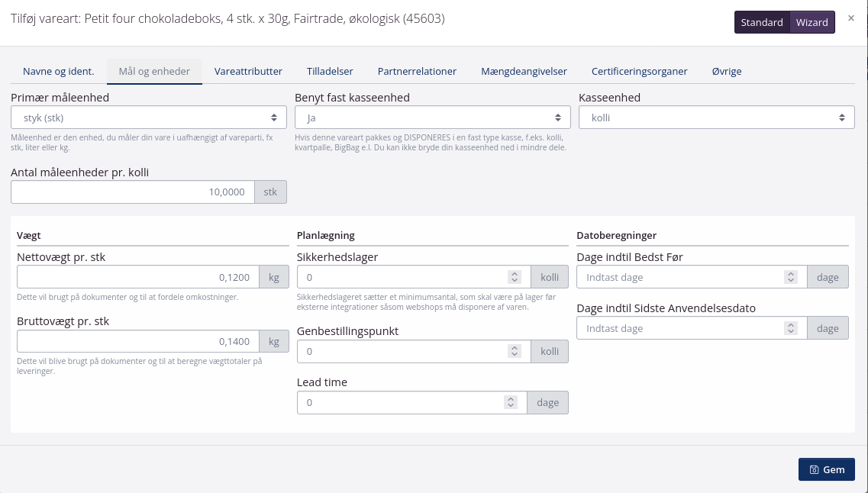Select the Mål og enheder tab

(154, 72)
